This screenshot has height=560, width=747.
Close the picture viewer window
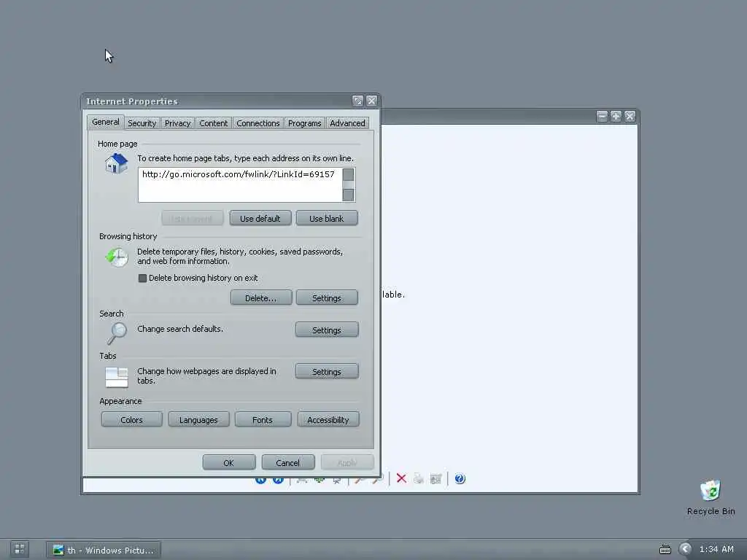pyautogui.click(x=630, y=116)
